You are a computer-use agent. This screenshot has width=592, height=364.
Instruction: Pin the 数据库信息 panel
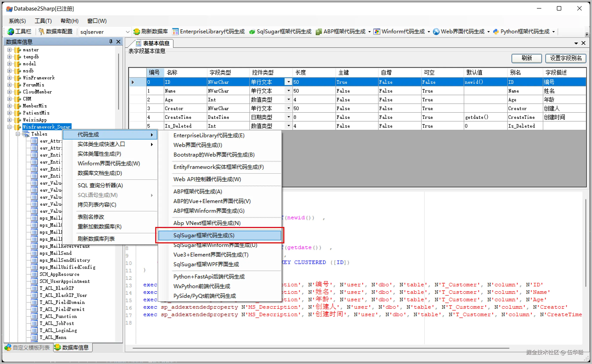coord(111,42)
